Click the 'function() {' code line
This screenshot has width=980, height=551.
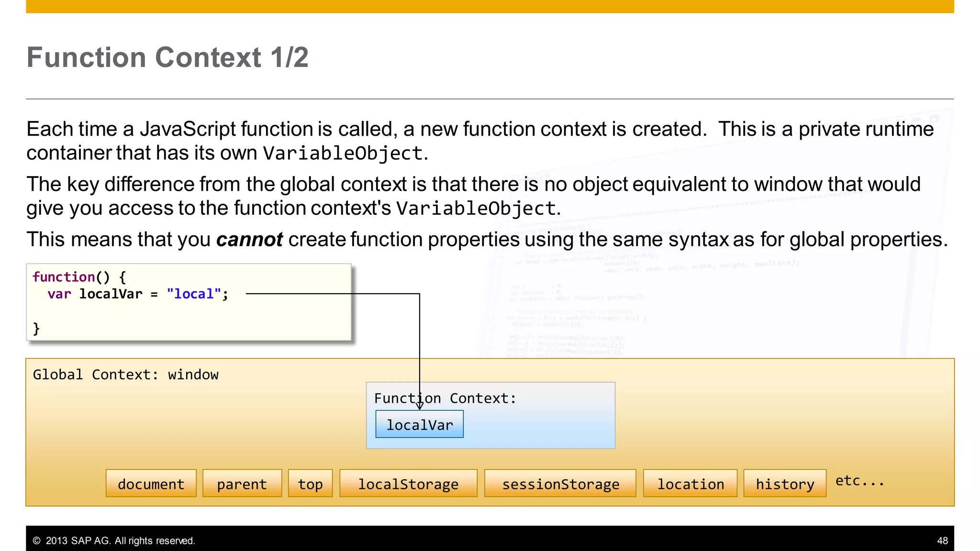pos(79,277)
